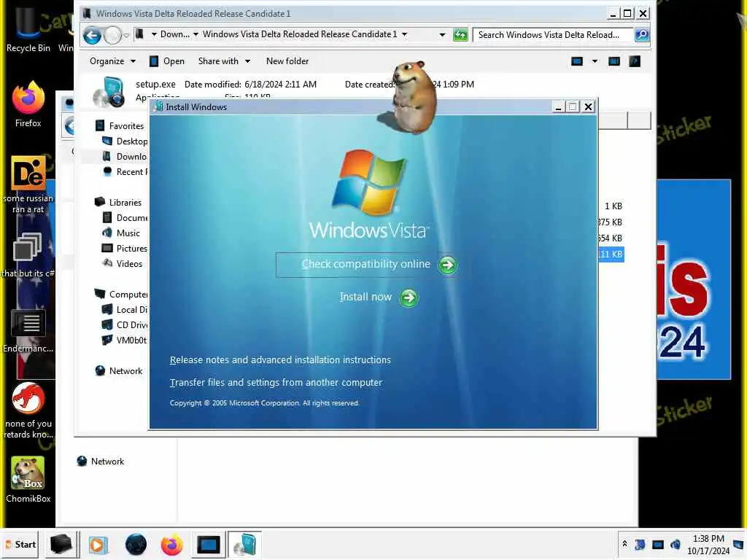Expand the view options dropdown arrow
The height and width of the screenshot is (560, 747).
[x=595, y=61]
